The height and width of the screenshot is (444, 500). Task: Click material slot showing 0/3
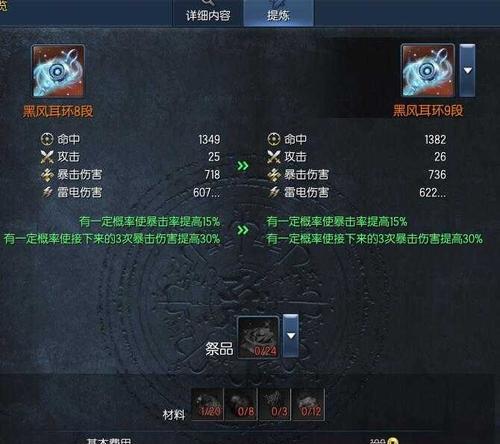point(275,404)
